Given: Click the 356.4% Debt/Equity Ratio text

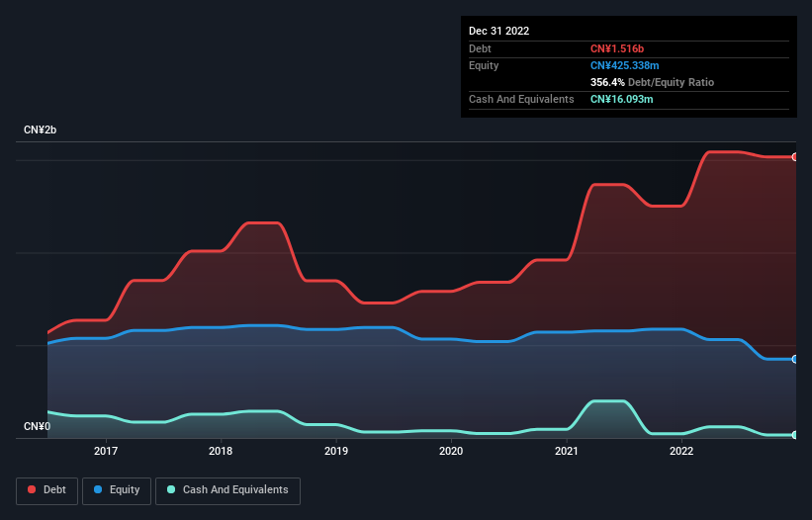Looking at the screenshot, I should point(652,82).
